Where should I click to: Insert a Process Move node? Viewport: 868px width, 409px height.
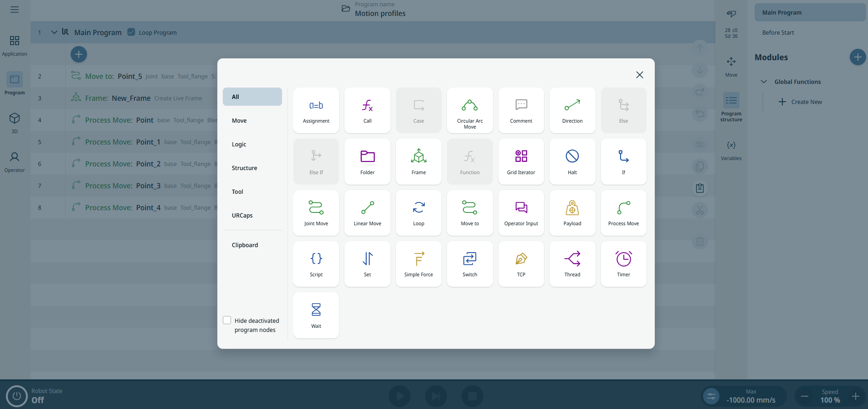[623, 213]
